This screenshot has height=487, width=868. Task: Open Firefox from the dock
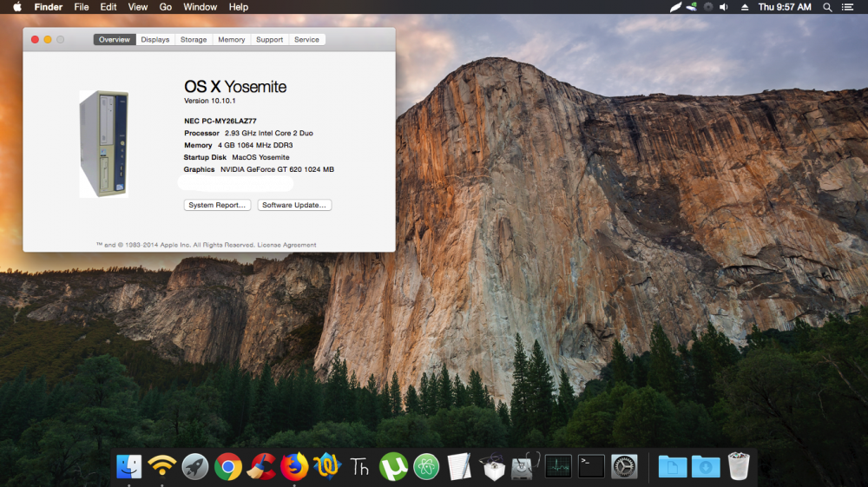pyautogui.click(x=294, y=466)
